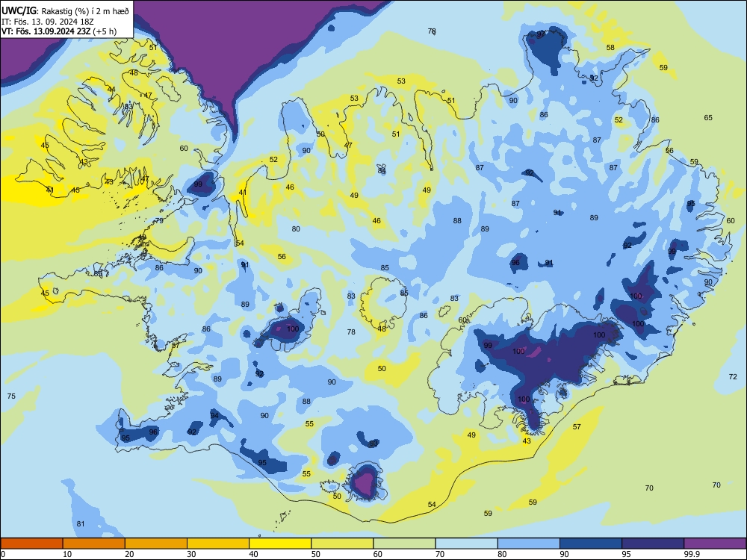The image size is (747, 560).
Task: Pick the 95–99.9 indigo legend swatch
Action: click(653, 544)
